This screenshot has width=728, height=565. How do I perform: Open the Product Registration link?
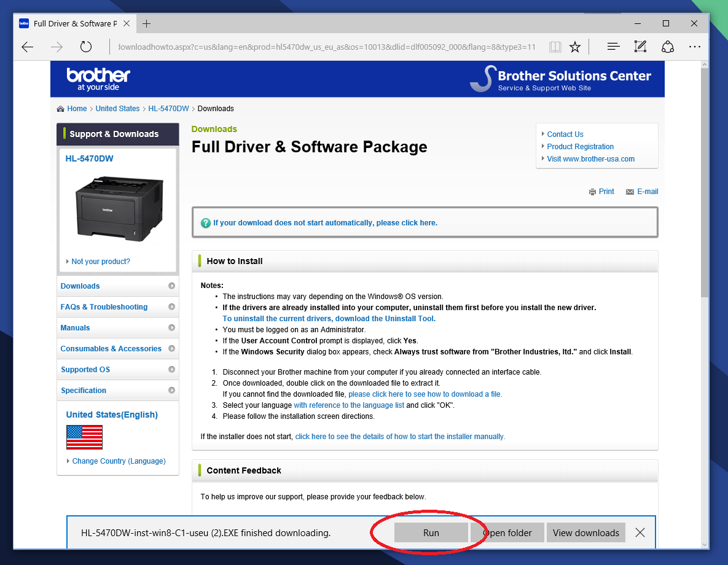point(581,147)
